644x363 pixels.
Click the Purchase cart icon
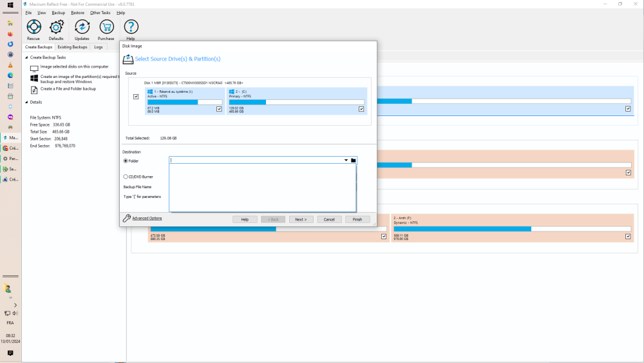pyautogui.click(x=106, y=27)
